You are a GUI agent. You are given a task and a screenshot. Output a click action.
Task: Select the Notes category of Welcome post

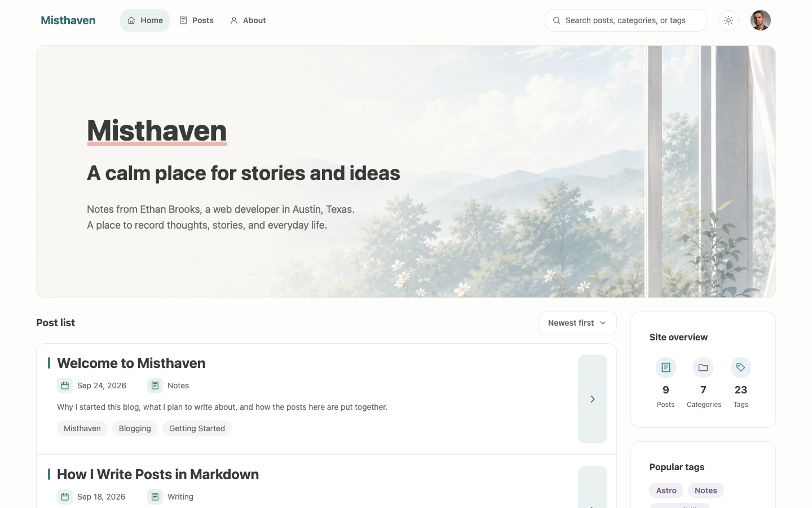click(178, 386)
